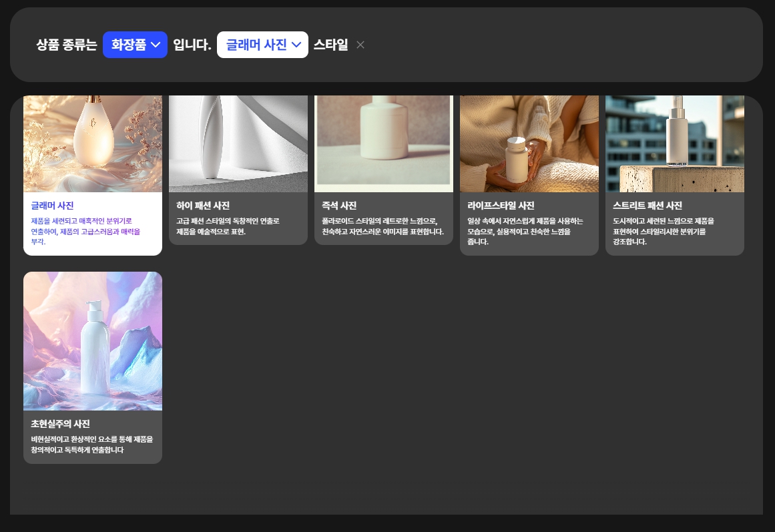Screen dimensions: 775x532
Task: Click the 즉석 사진 polaroid description
Action: tap(383, 226)
